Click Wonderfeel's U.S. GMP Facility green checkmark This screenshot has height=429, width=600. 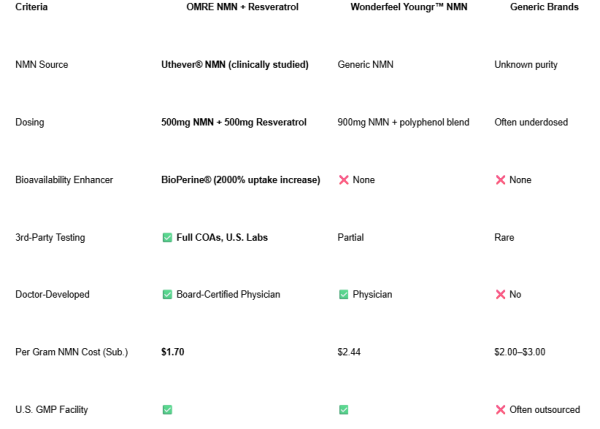click(344, 410)
